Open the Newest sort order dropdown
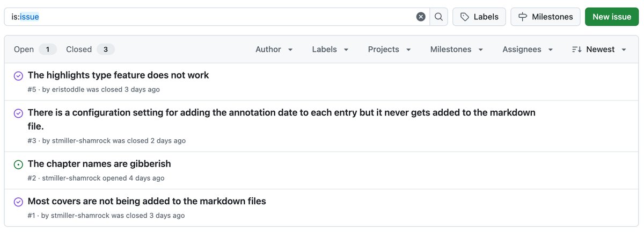Viewport: 644px width, 236px height. coord(599,49)
